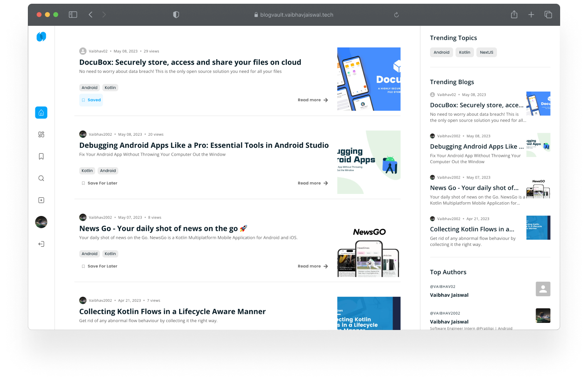The width and height of the screenshot is (588, 382).
Task: Click Read more on the DocuBox post
Action: (313, 100)
